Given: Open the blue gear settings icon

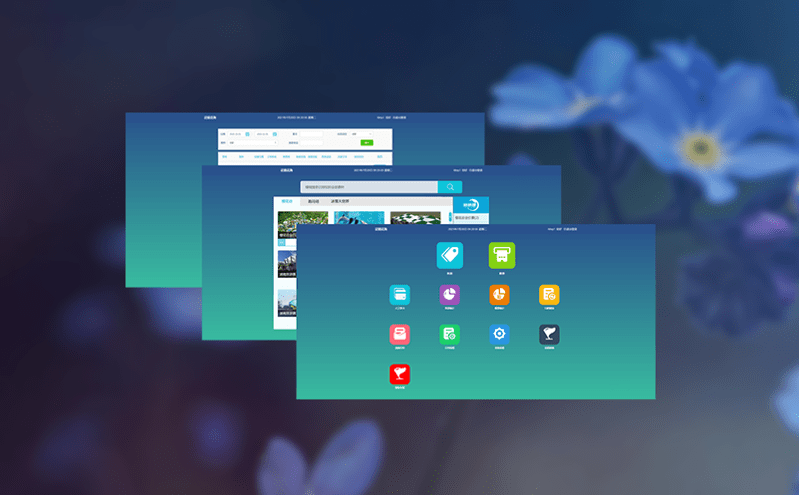Looking at the screenshot, I should coord(499,335).
